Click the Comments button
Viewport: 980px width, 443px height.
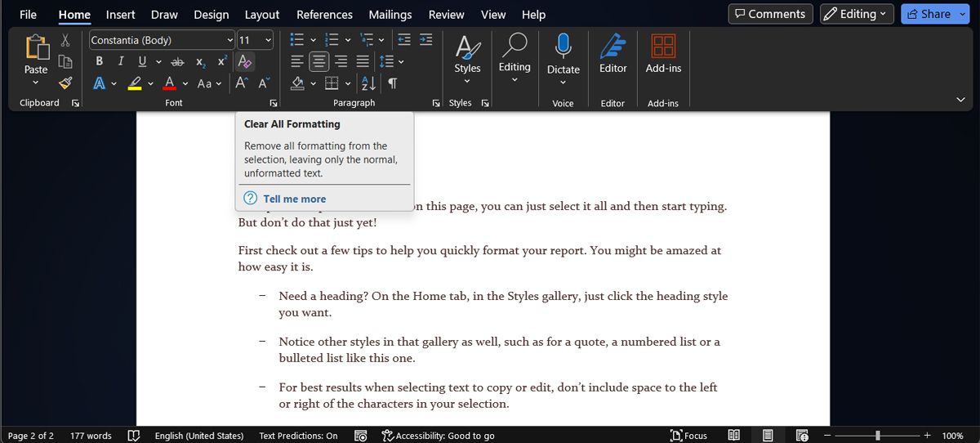769,14
